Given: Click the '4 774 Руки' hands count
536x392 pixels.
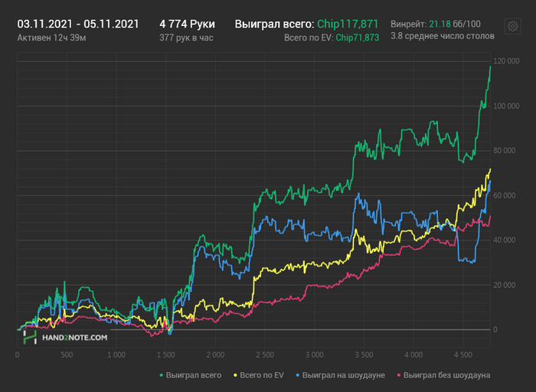Looking at the screenshot, I should 187,24.
